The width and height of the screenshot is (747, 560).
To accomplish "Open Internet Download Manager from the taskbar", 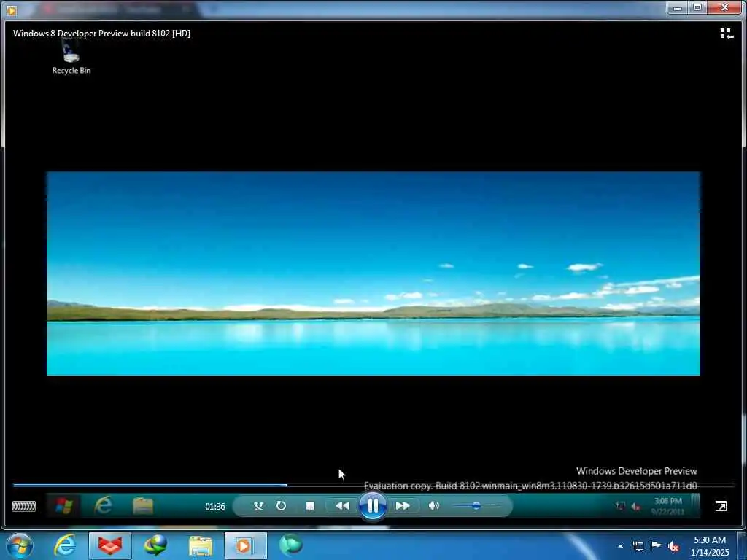I will [x=155, y=545].
